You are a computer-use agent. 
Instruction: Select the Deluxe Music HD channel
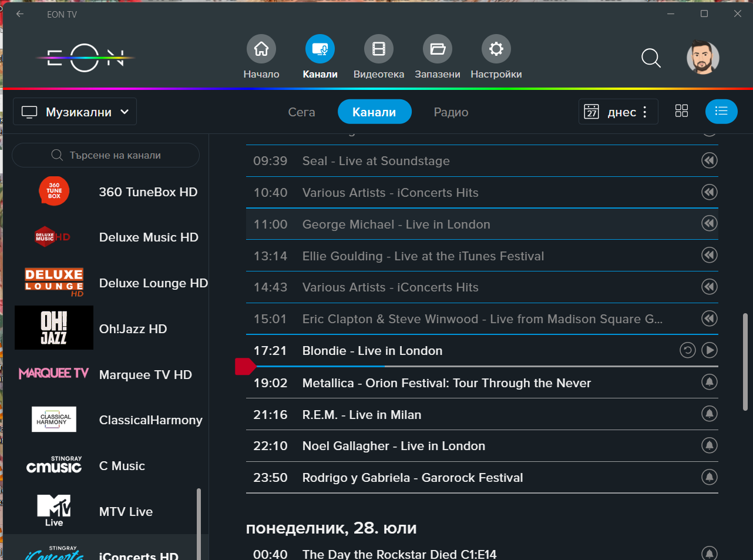[106, 237]
